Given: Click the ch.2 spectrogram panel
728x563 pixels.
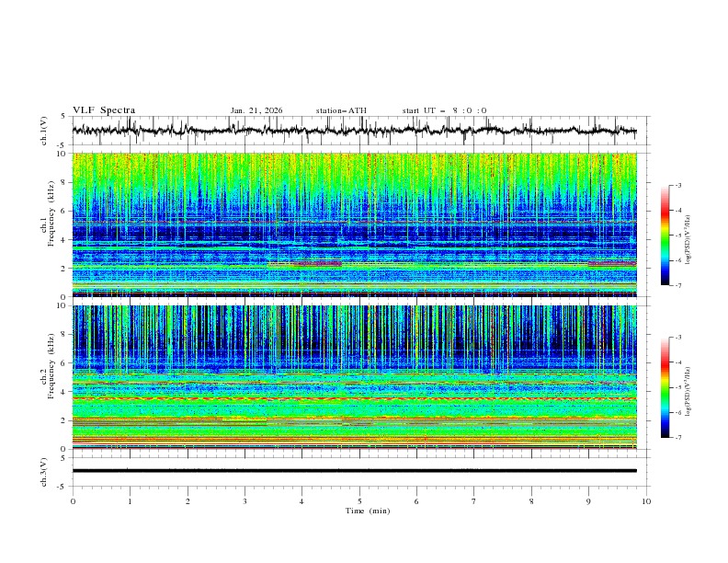Looking at the screenshot, I should (x=354, y=377).
